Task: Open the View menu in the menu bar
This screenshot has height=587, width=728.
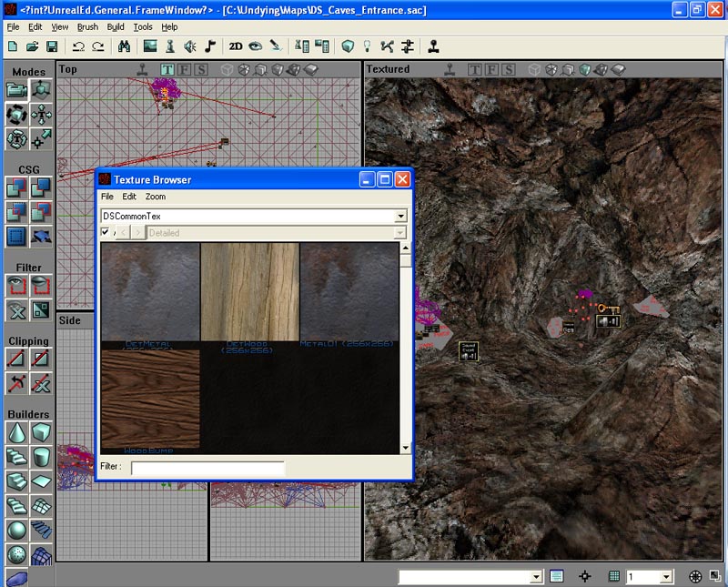Action: tap(60, 27)
